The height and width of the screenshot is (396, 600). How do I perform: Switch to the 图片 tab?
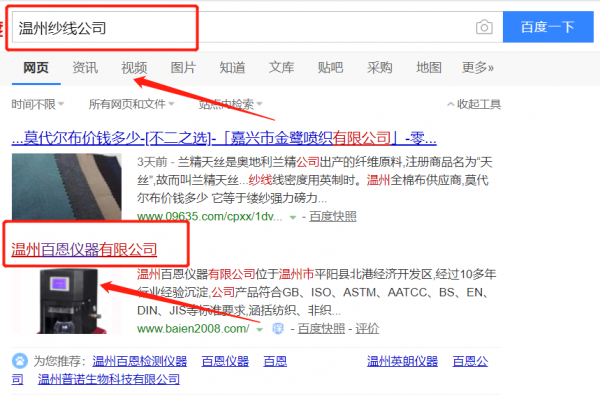tap(183, 68)
